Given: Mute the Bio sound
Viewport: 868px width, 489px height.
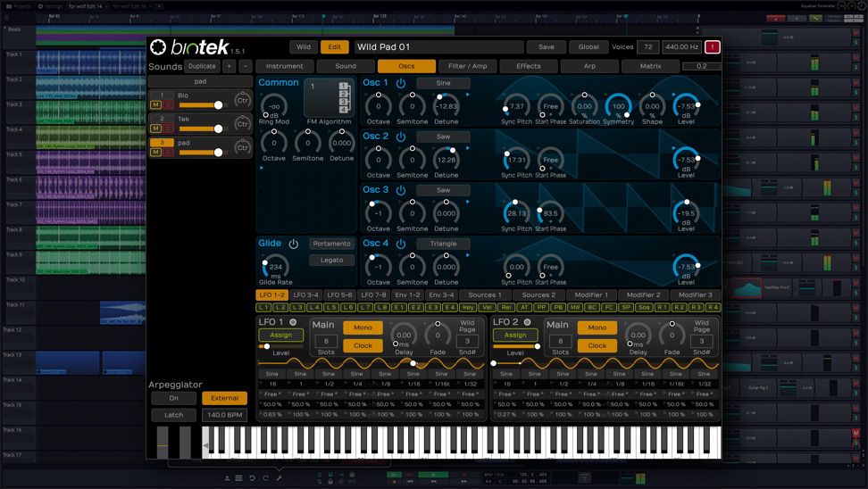Looking at the screenshot, I should 155,104.
